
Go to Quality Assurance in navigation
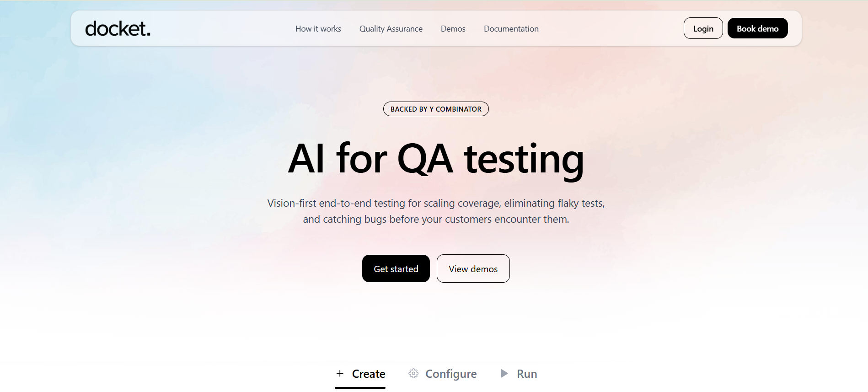click(391, 29)
